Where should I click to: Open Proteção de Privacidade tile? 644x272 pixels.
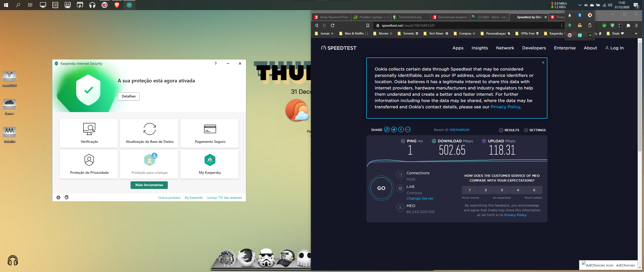click(x=89, y=164)
